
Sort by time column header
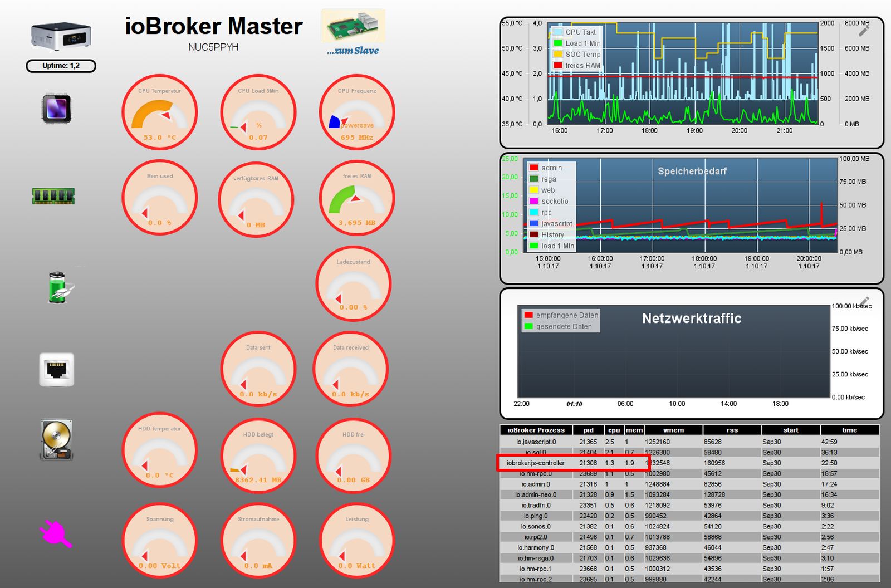(x=849, y=430)
